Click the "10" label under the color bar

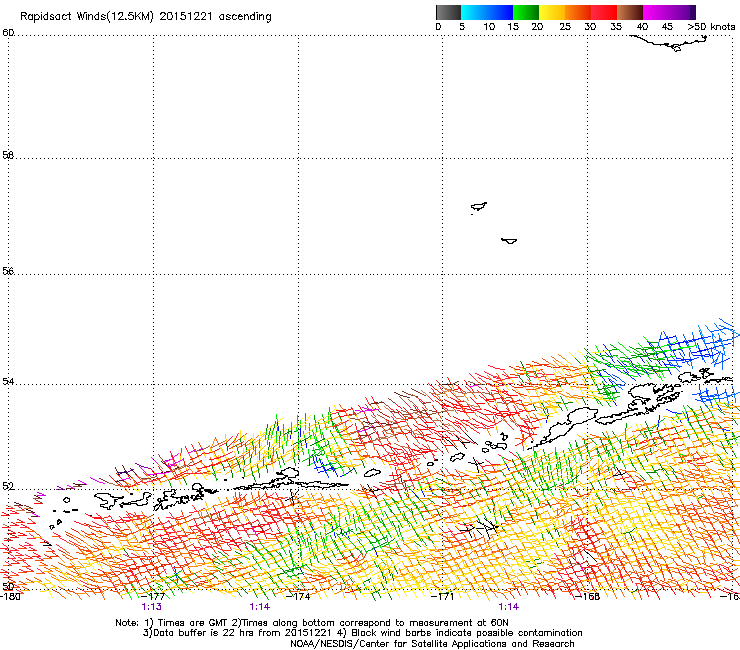[489, 26]
